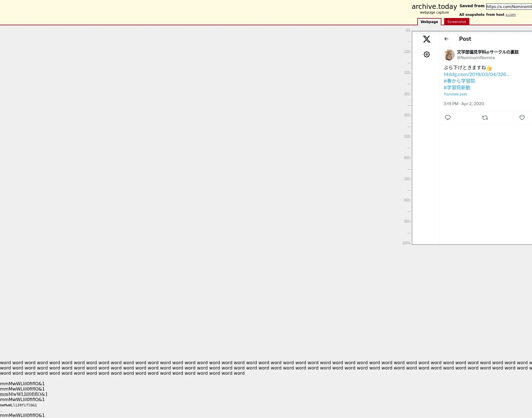Click the heart like icon
Screen dimensions: 532x418
(x=522, y=118)
